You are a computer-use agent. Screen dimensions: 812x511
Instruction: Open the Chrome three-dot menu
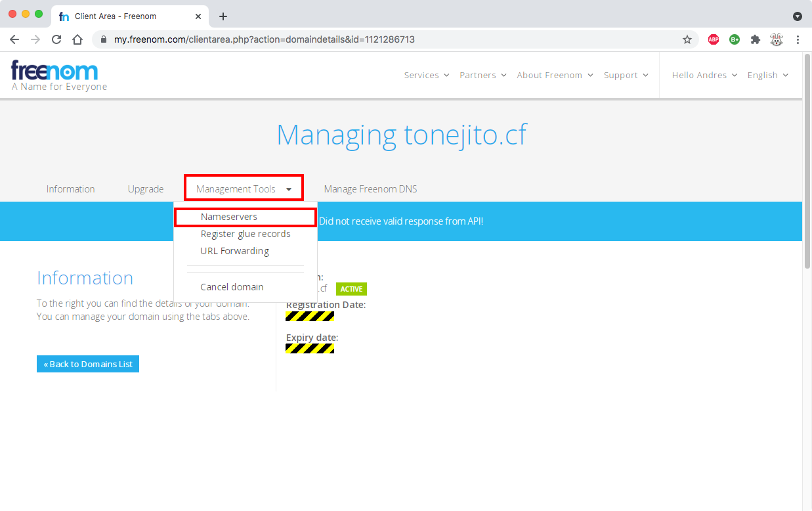[798, 39]
